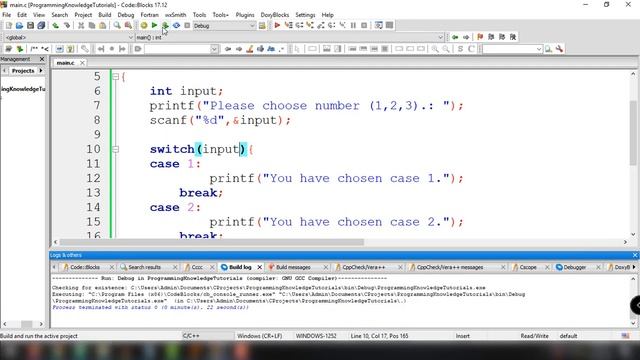Close the Logs & others panel
The width and height of the screenshot is (640, 360).
click(635, 255)
